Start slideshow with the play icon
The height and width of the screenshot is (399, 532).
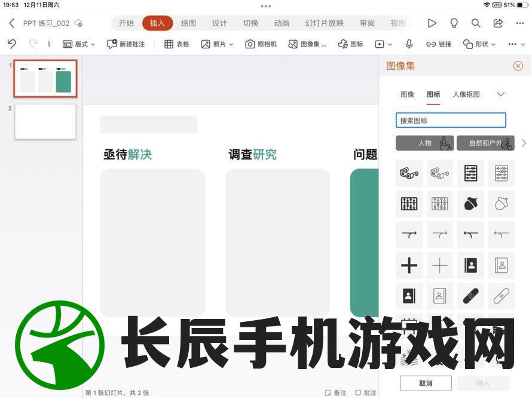point(432,23)
